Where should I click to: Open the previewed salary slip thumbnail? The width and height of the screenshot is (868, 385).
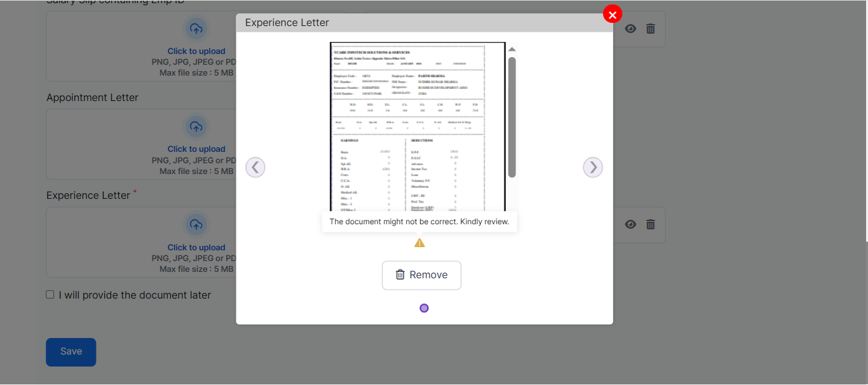pyautogui.click(x=417, y=126)
